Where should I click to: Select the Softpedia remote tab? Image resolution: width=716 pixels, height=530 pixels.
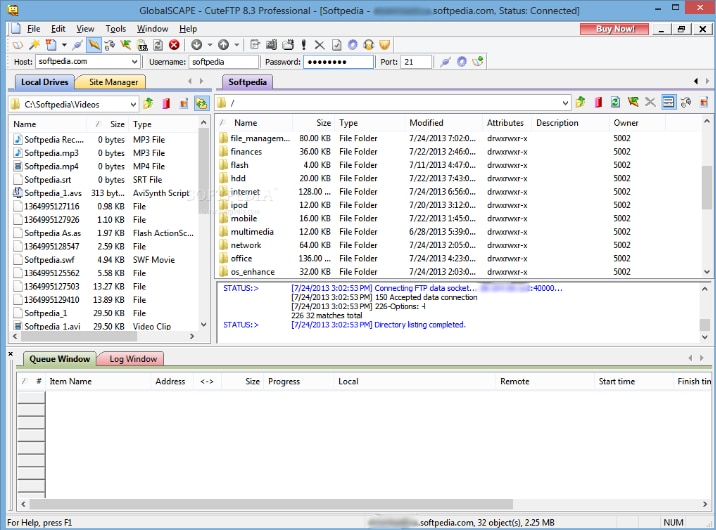coord(247,82)
